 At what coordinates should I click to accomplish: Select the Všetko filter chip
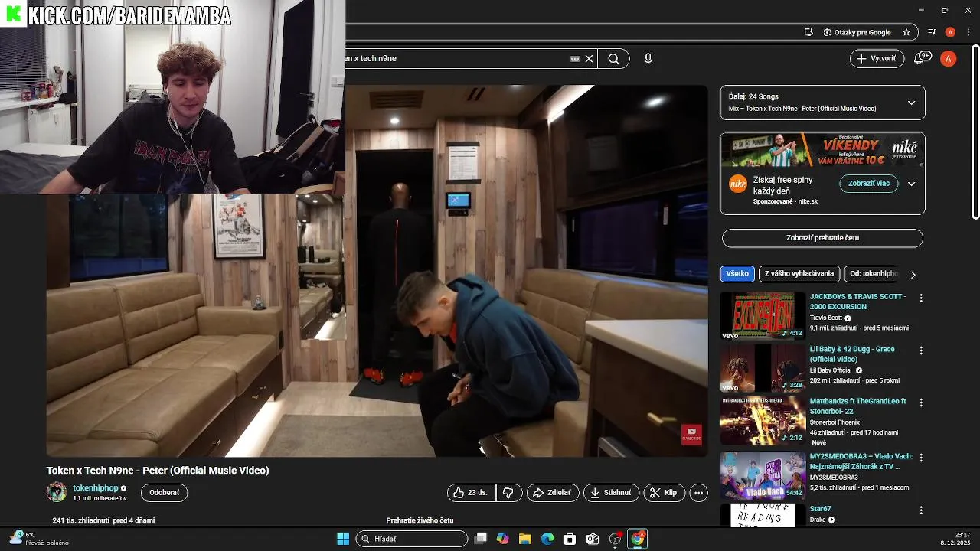point(737,274)
